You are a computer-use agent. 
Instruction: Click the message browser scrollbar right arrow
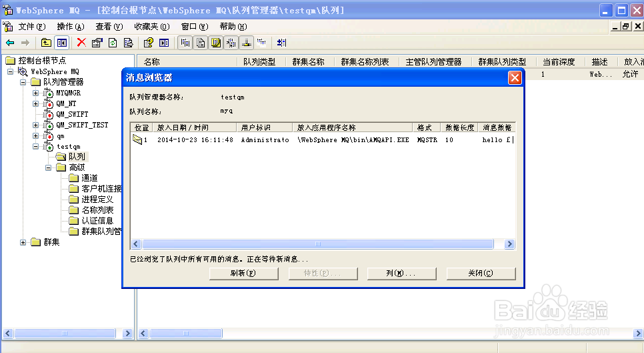pyautogui.click(x=509, y=244)
